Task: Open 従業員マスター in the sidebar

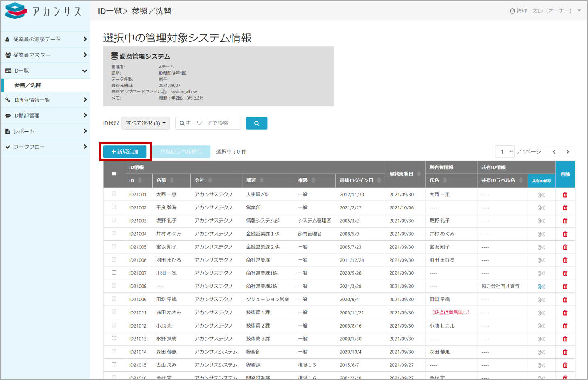Action: click(x=45, y=55)
